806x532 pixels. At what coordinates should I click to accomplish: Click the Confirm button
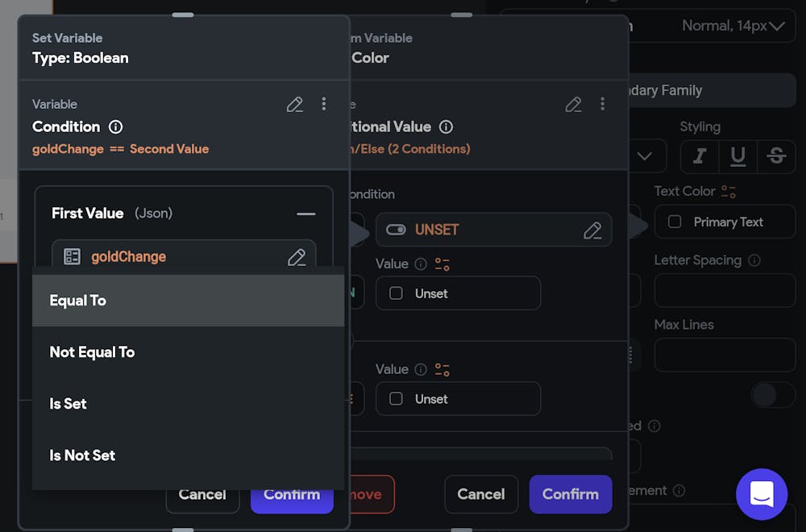point(292,494)
